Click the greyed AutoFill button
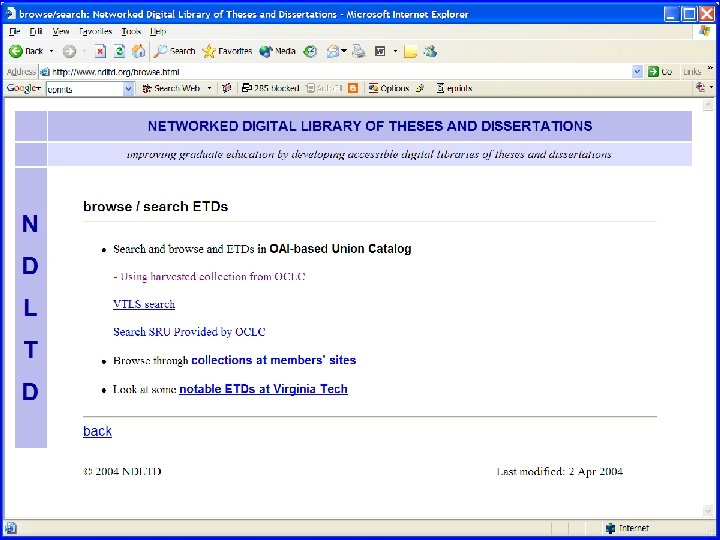This screenshot has height=540, width=720. (x=325, y=88)
